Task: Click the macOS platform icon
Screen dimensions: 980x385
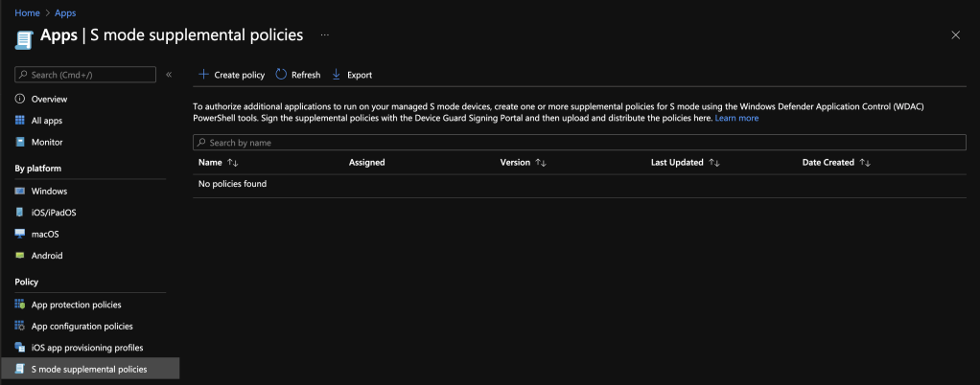Action: [20, 234]
